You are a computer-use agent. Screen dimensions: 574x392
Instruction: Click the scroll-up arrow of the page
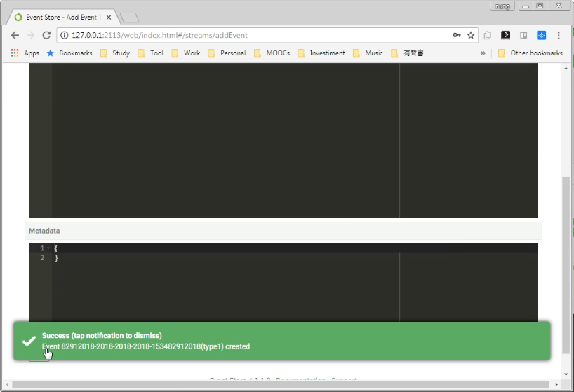[566, 68]
